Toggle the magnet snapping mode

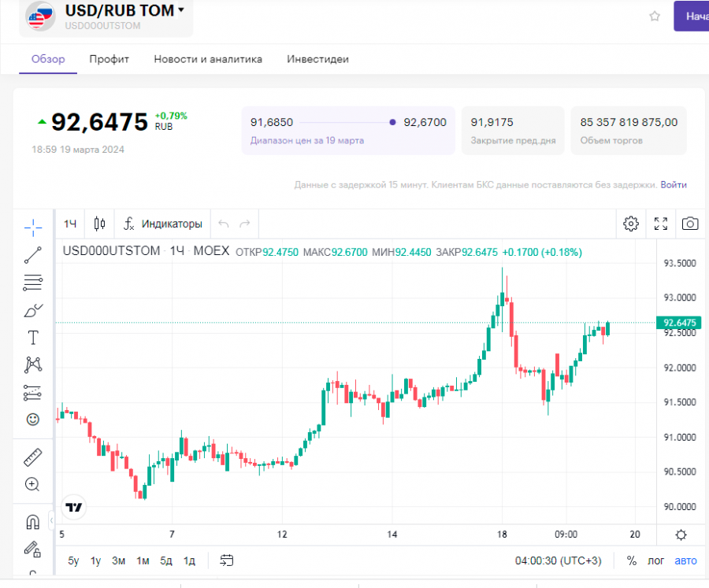point(33,522)
